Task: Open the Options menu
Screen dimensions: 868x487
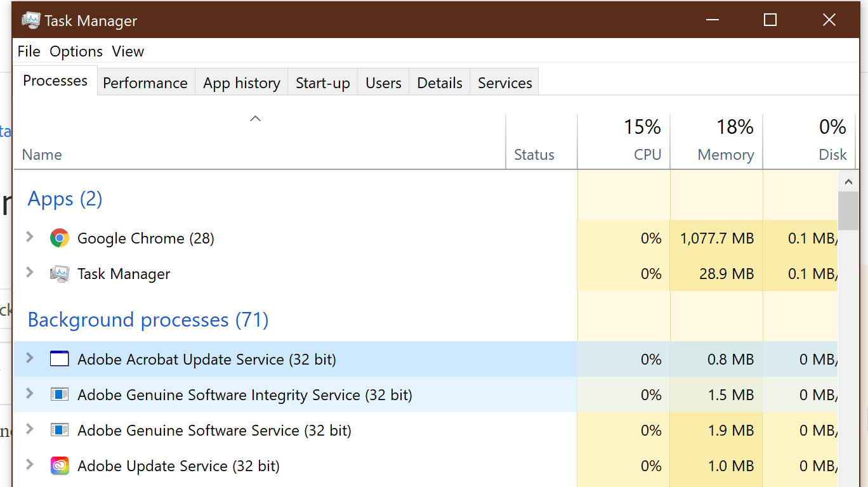Action: (x=76, y=51)
